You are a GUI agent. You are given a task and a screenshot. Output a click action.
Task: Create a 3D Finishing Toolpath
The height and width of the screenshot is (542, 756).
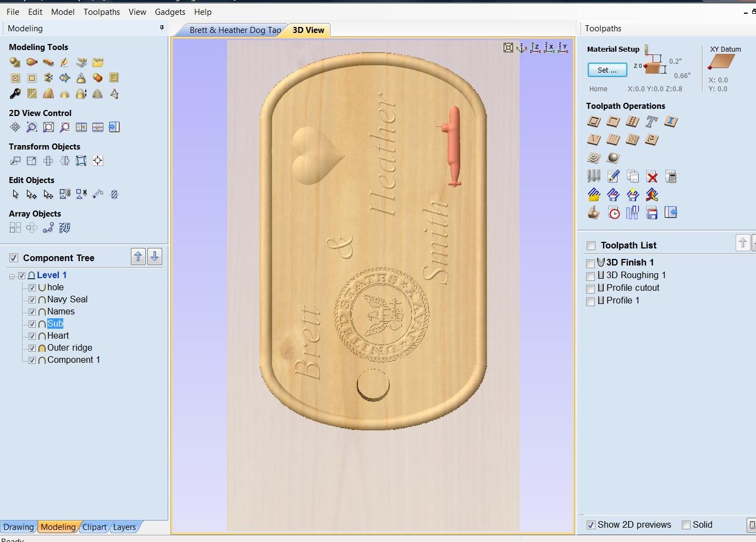tap(613, 158)
